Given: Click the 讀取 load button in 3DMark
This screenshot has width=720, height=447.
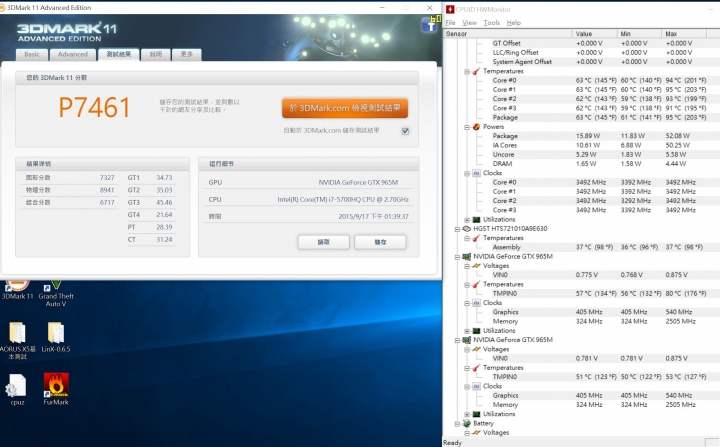Looking at the screenshot, I should pyautogui.click(x=324, y=242).
